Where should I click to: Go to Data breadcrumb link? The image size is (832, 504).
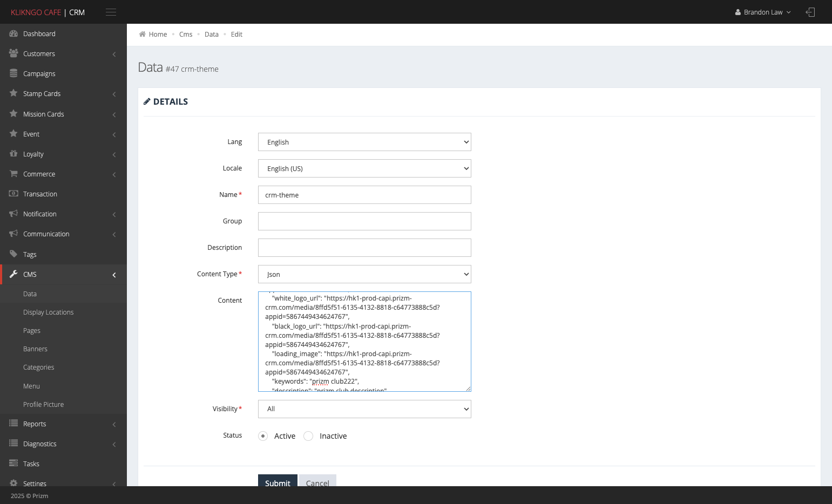coord(212,34)
